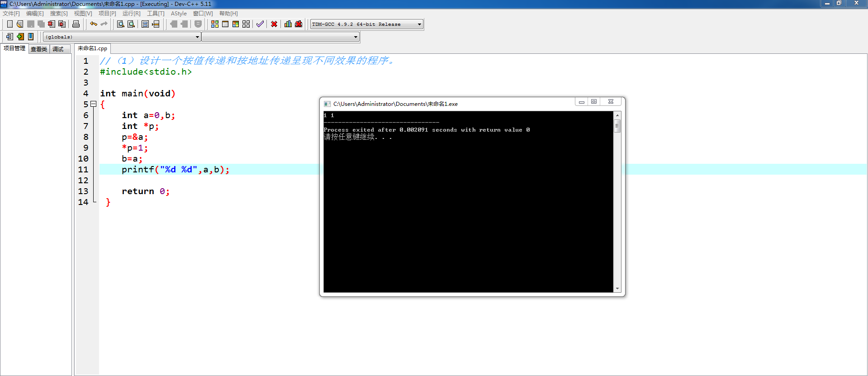Click the first page icon in second toolbar
Image resolution: width=868 pixels, height=376 pixels.
point(9,37)
